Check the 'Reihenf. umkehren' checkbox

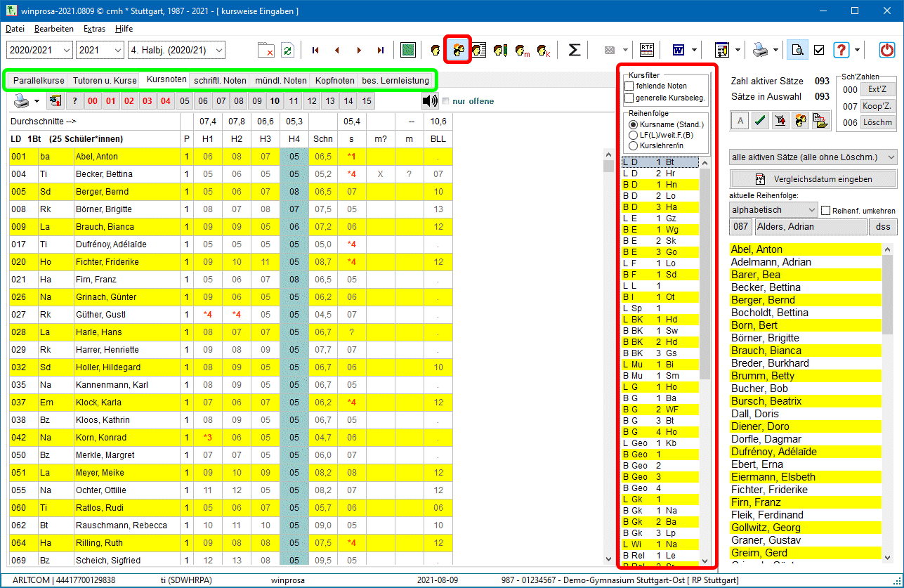(x=826, y=210)
